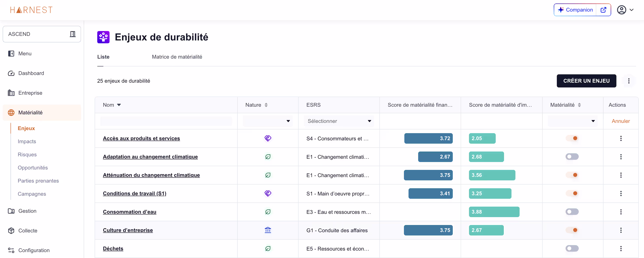Click the user account avatar icon
This screenshot has width=644, height=258.
[x=621, y=10]
